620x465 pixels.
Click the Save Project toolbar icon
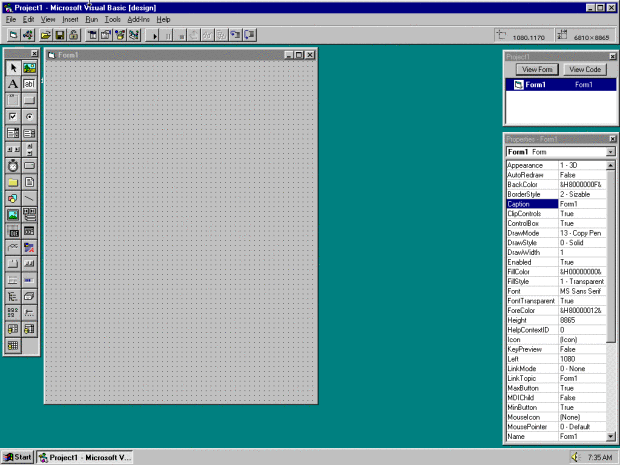pyautogui.click(x=60, y=35)
